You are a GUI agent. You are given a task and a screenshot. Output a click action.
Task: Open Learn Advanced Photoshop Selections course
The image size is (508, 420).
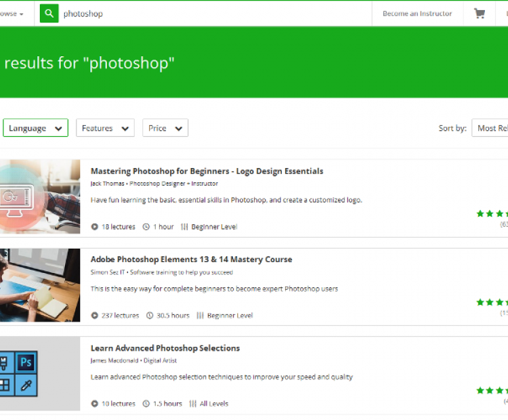click(165, 348)
